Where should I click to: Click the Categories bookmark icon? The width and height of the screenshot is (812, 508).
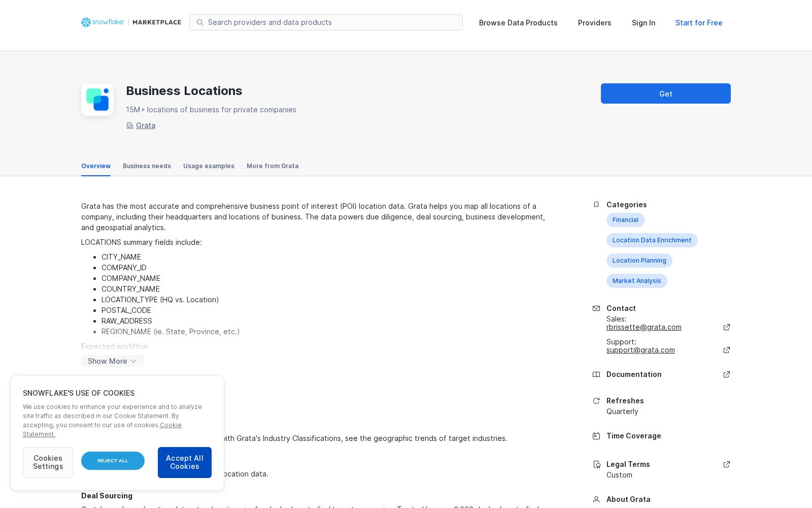[x=596, y=205]
